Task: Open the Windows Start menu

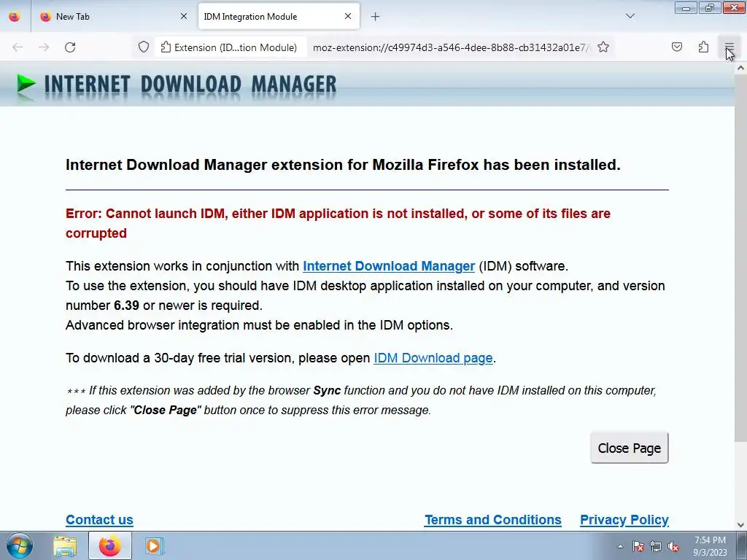Action: pyautogui.click(x=20, y=545)
